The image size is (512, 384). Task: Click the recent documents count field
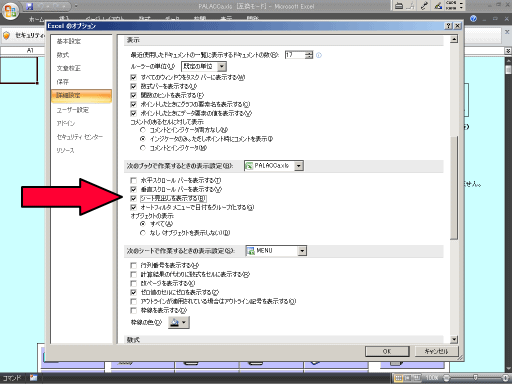(295, 55)
